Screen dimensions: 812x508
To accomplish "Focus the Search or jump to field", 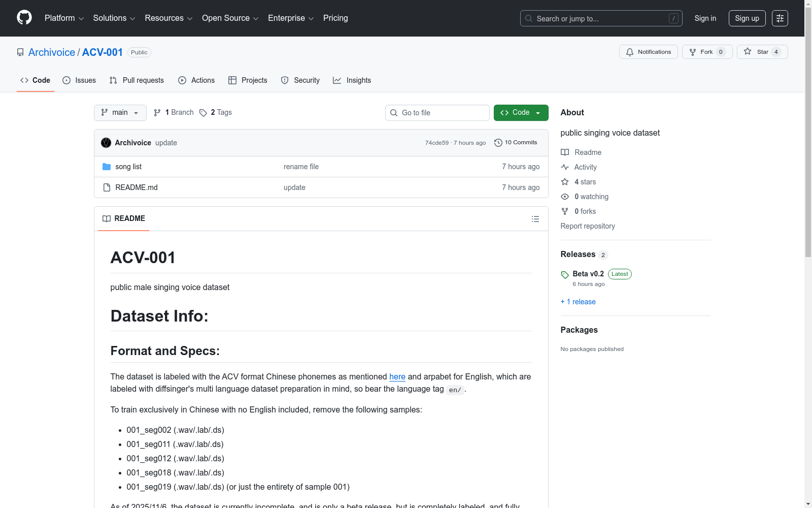I will pyautogui.click(x=601, y=18).
